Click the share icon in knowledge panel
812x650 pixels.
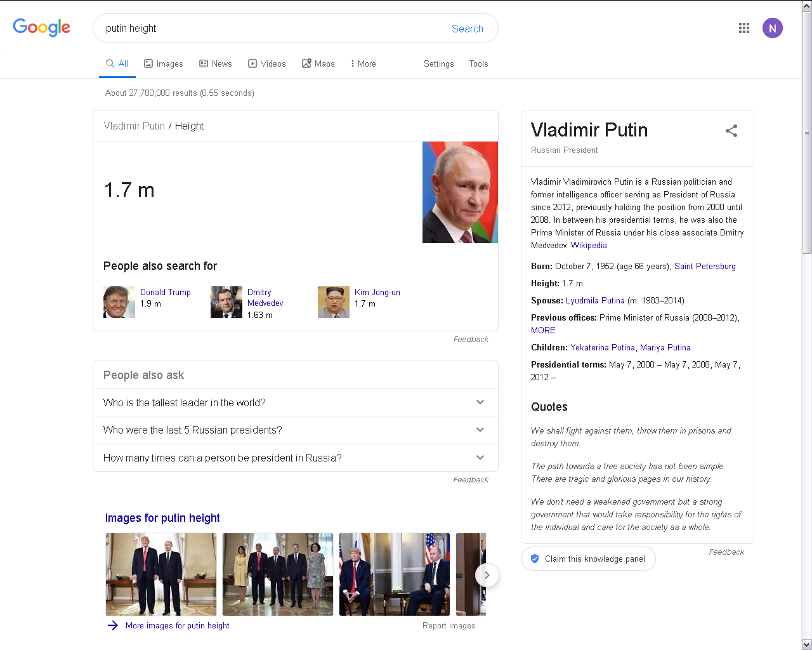pos(731,131)
